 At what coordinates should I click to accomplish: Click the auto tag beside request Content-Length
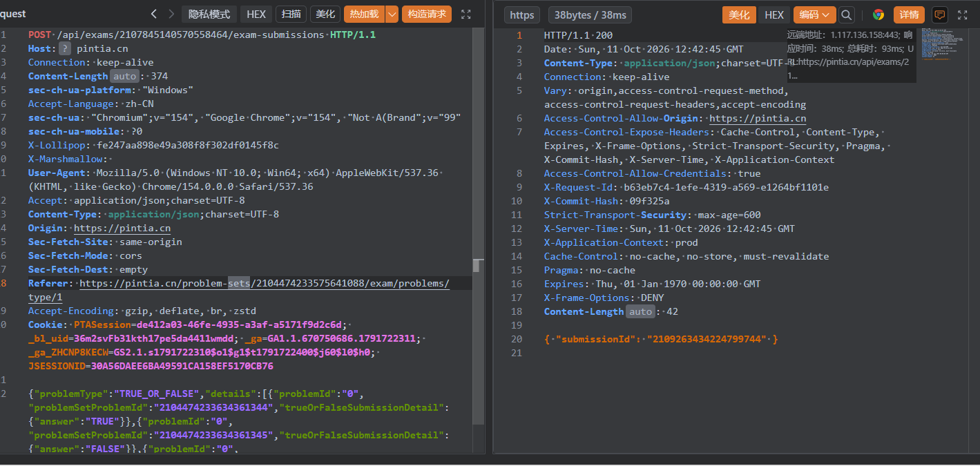(125, 76)
